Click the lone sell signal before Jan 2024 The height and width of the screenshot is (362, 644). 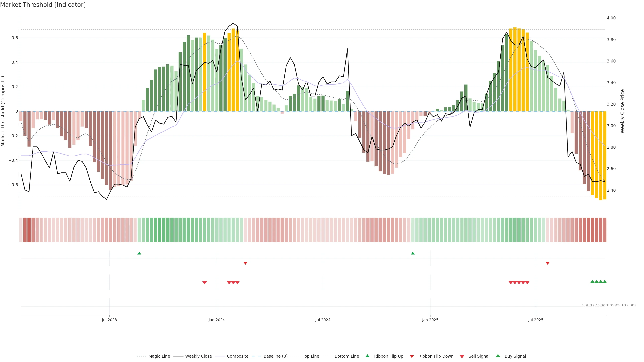pyautogui.click(x=204, y=283)
